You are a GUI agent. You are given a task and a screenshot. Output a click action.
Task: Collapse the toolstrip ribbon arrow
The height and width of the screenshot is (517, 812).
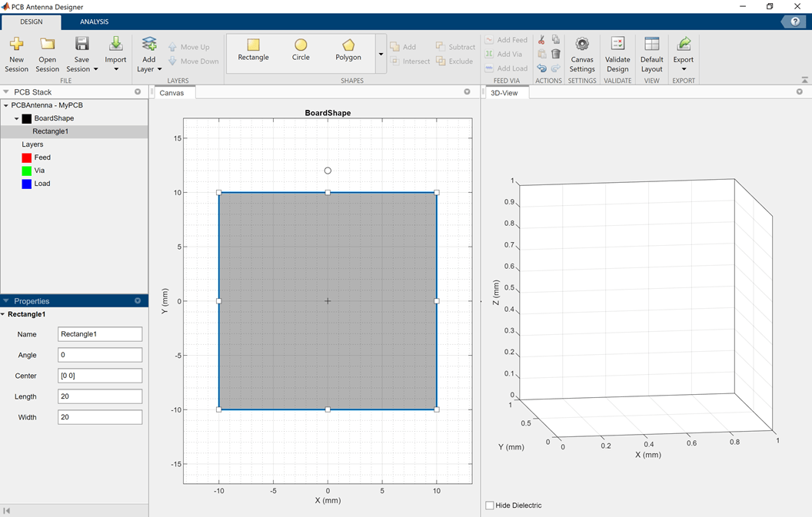804,80
